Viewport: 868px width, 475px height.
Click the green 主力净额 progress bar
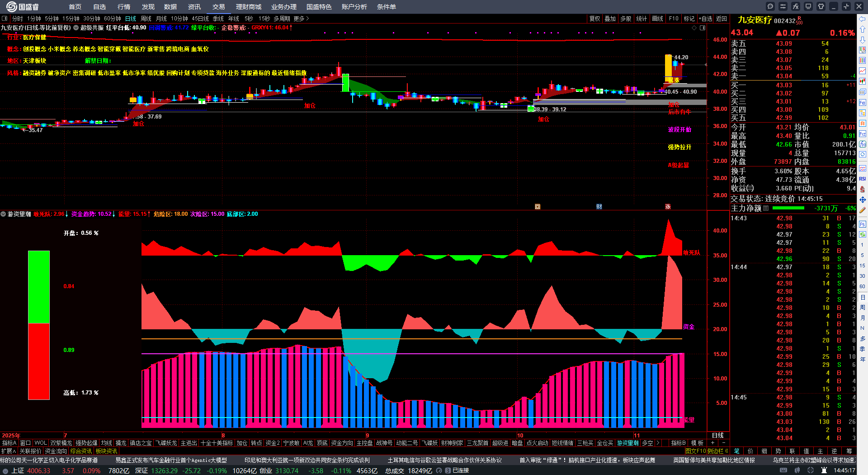[788, 208]
